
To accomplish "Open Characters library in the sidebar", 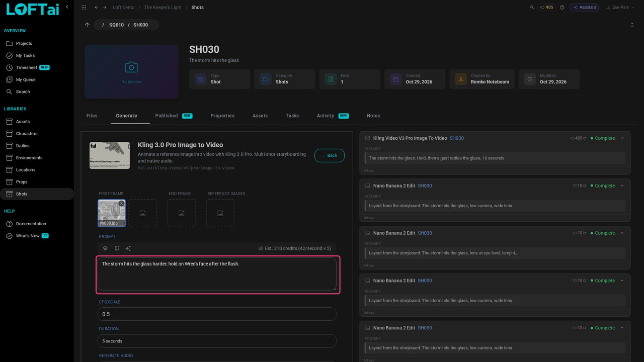I will (x=37, y=134).
